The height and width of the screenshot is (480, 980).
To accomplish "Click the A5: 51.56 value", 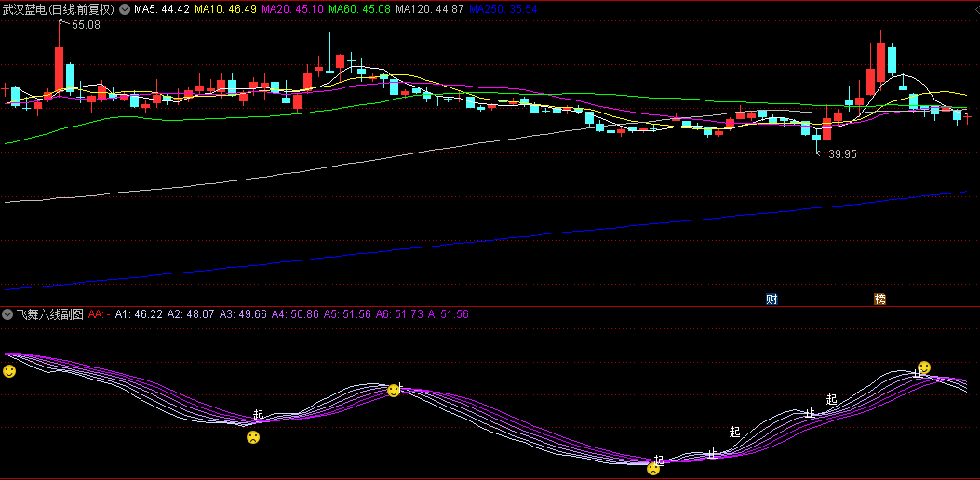I will point(347,314).
